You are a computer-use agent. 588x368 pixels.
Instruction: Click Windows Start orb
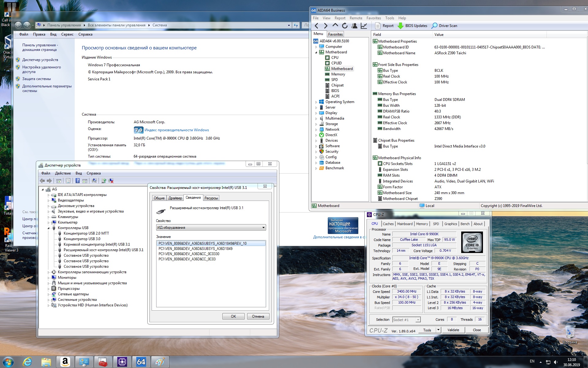coord(8,362)
